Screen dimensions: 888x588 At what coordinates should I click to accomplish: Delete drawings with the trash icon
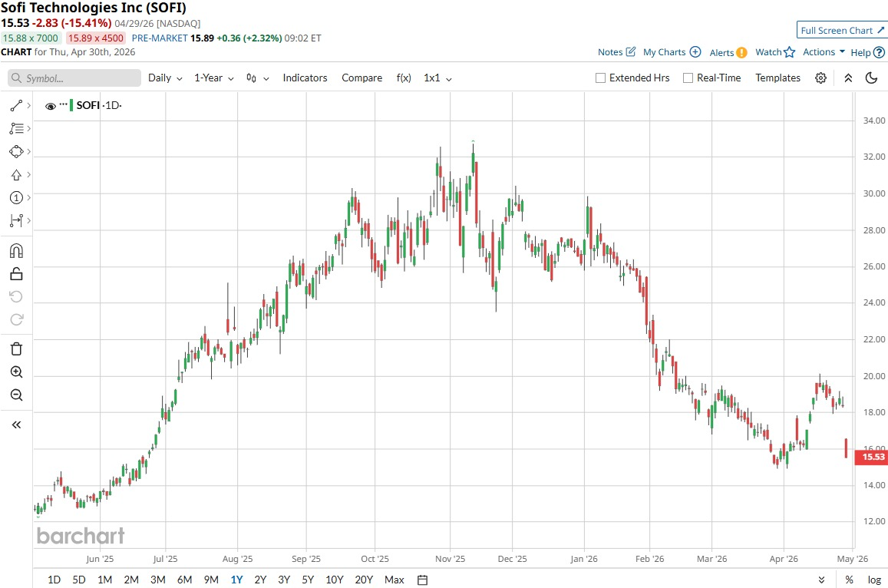(x=16, y=349)
